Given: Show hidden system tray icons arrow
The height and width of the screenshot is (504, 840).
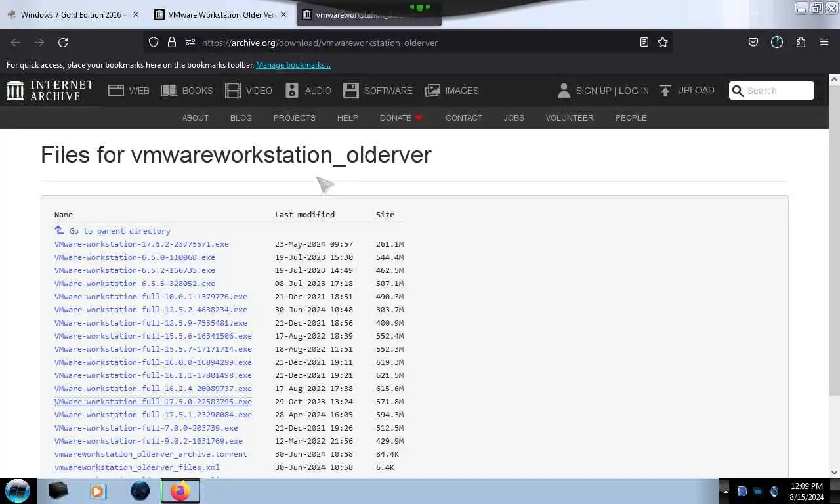Looking at the screenshot, I should (726, 492).
